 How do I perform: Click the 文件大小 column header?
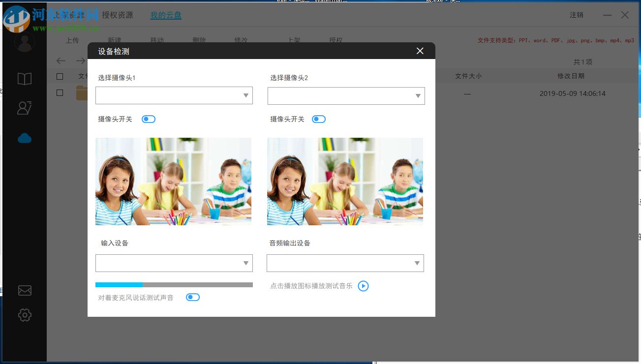tap(468, 76)
